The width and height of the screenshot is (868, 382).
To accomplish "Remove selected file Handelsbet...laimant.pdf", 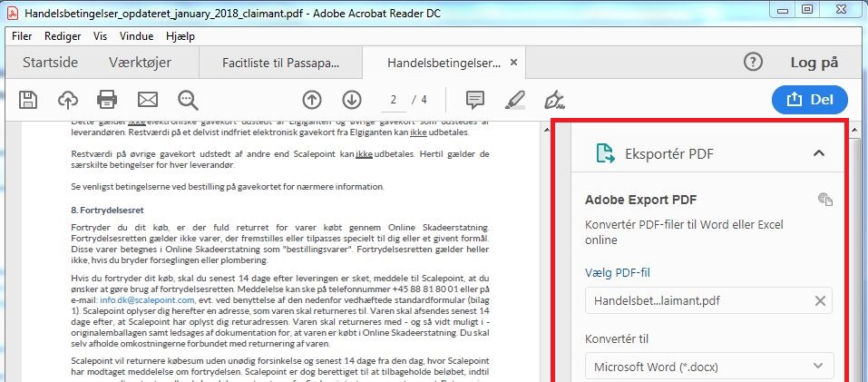I will point(820,300).
